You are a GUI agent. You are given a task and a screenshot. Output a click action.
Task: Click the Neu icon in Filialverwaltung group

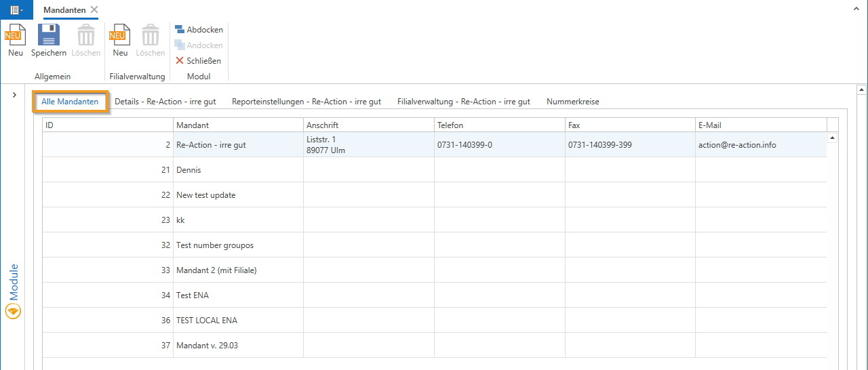pos(120,35)
